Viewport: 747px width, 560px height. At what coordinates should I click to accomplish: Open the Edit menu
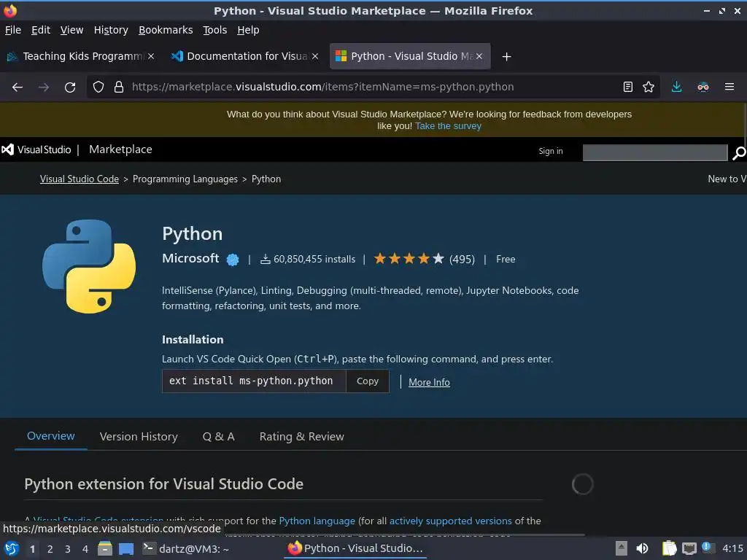pyautogui.click(x=41, y=30)
